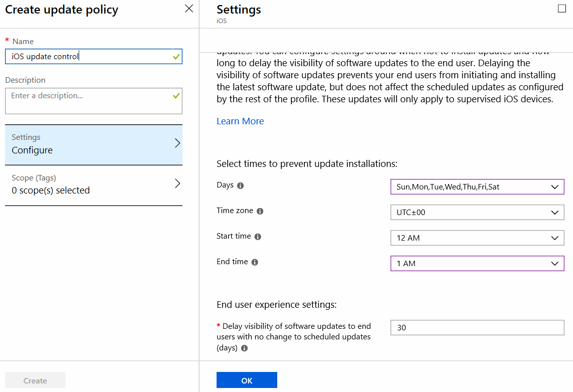This screenshot has width=573, height=392.
Task: Click the Create button
Action: pos(35,380)
